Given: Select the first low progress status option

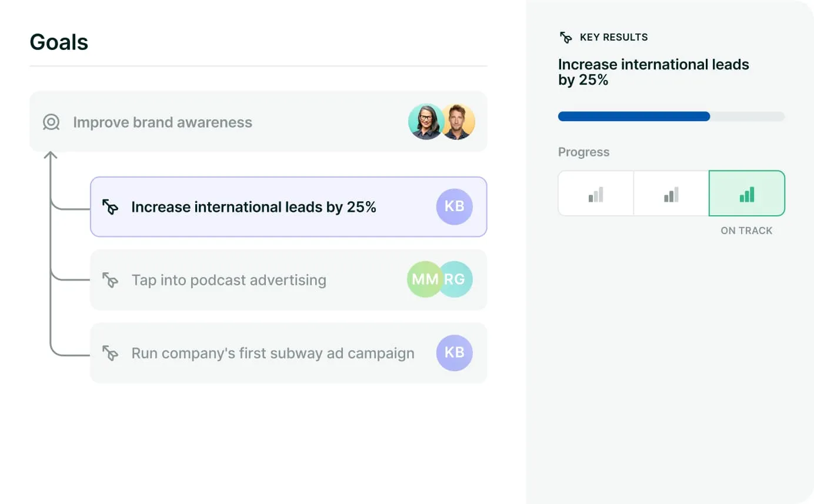Looking at the screenshot, I should coord(596,193).
